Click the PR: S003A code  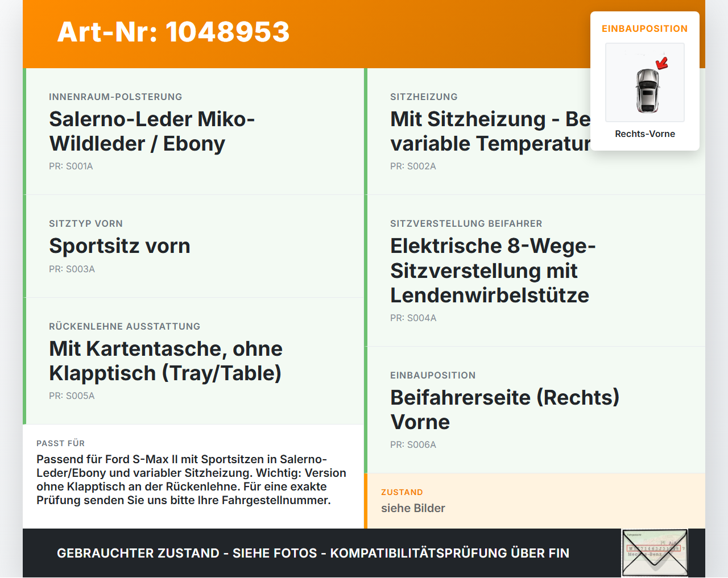coord(72,269)
